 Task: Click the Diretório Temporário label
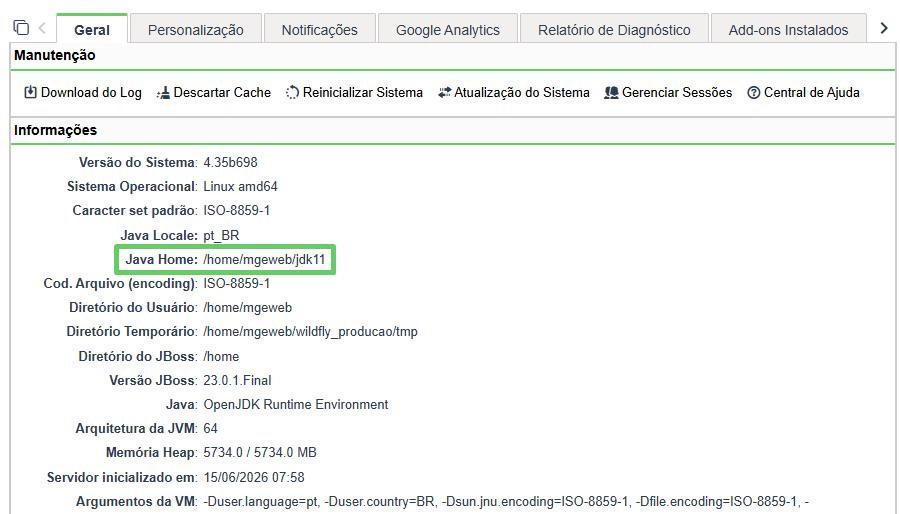click(132, 332)
